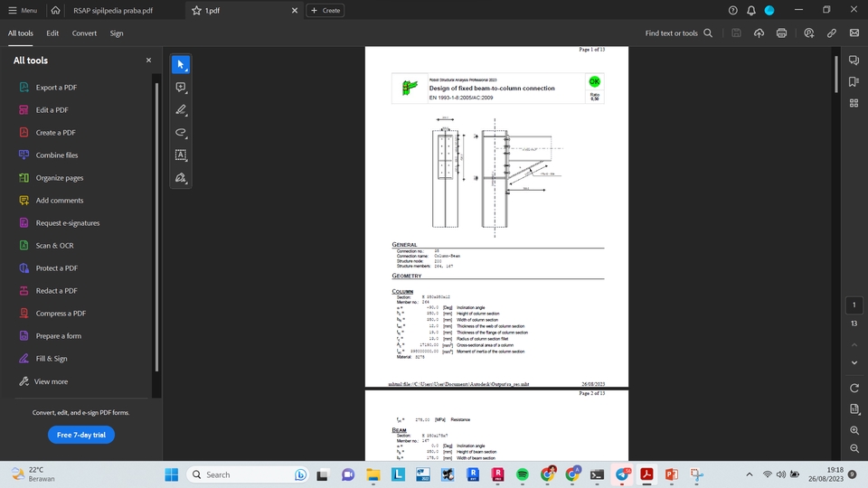Print the document
868x488 pixels.
click(x=781, y=33)
